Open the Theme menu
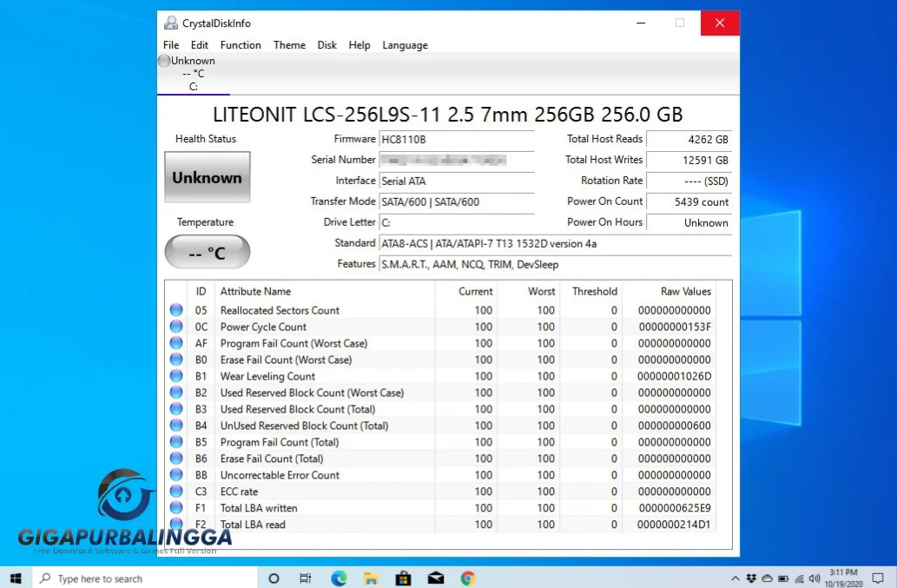This screenshot has width=897, height=588. click(x=289, y=45)
